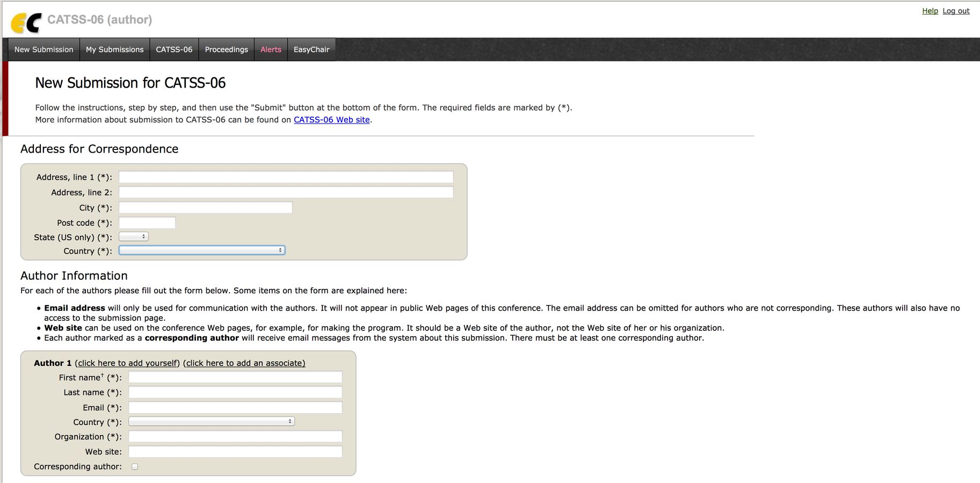Viewport: 980px width, 483px height.
Task: Focus the City input field
Action: [206, 207]
